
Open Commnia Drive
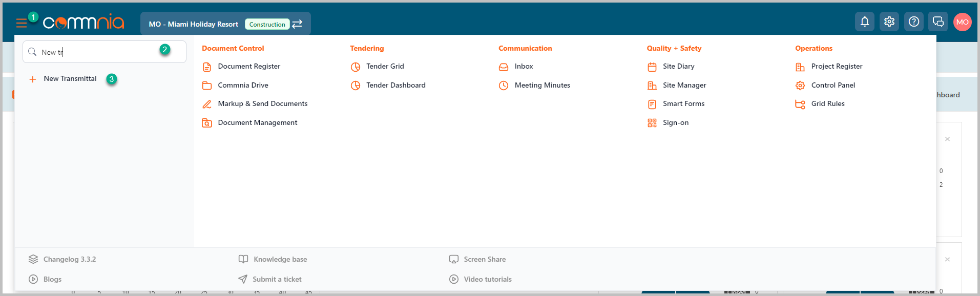[x=243, y=86]
